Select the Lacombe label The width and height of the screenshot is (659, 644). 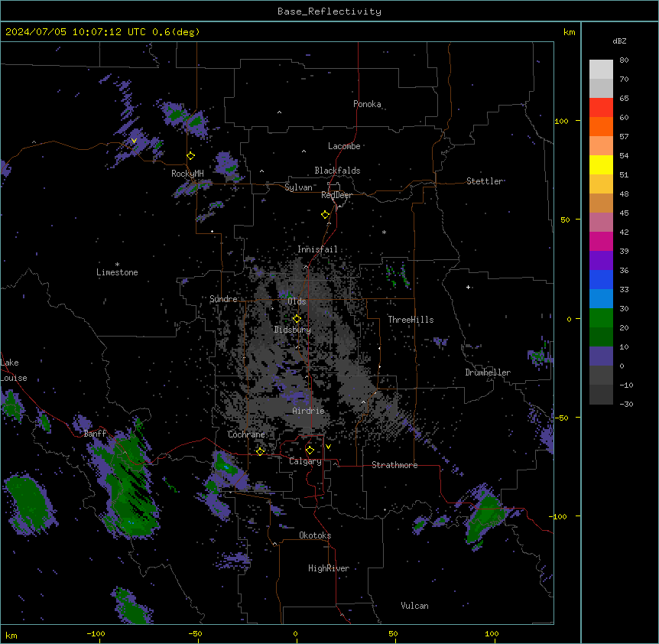tap(344, 146)
